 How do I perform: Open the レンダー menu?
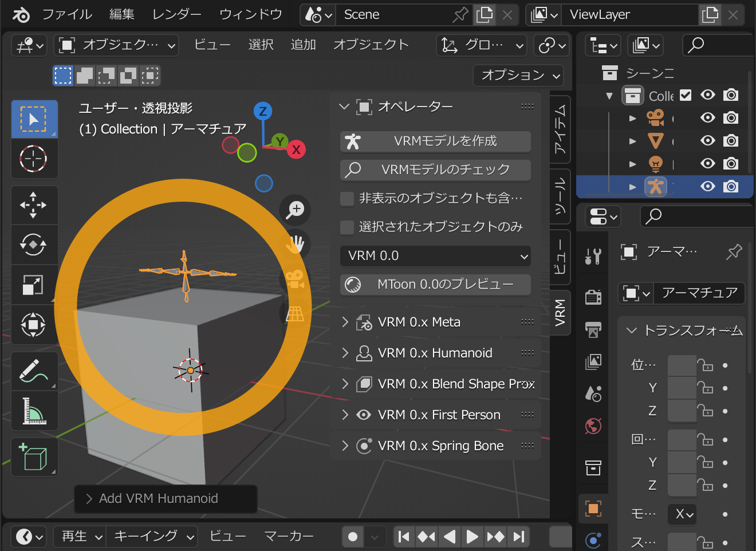click(x=176, y=14)
